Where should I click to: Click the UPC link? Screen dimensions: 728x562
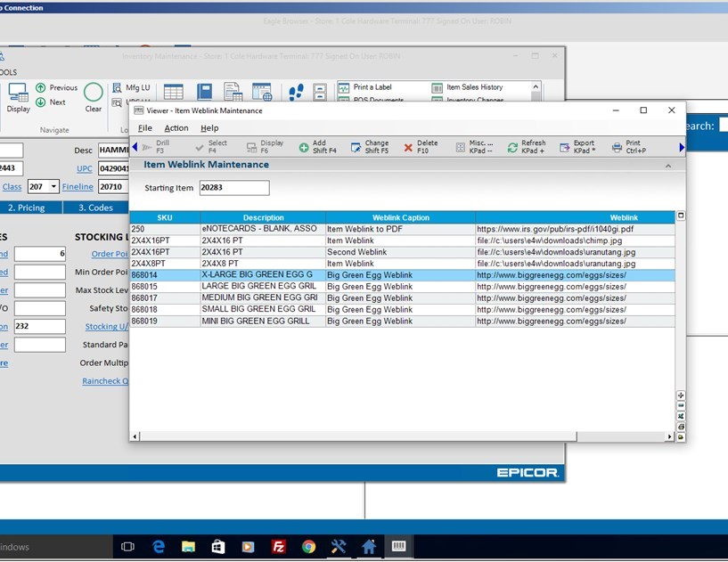tap(84, 168)
